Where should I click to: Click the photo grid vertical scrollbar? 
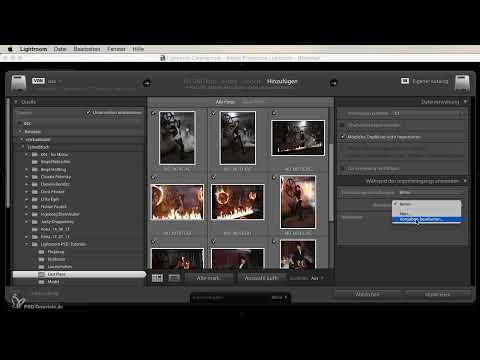[331, 183]
